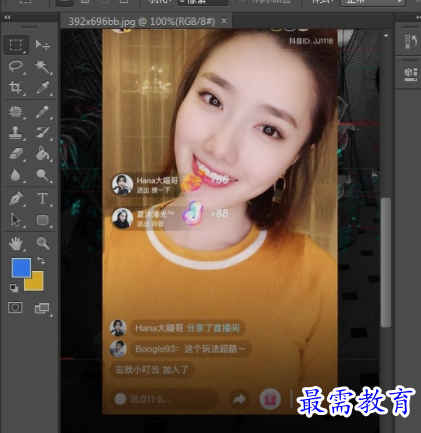Change the screen mode
Viewport: 421px width, 433px height.
tap(42, 308)
